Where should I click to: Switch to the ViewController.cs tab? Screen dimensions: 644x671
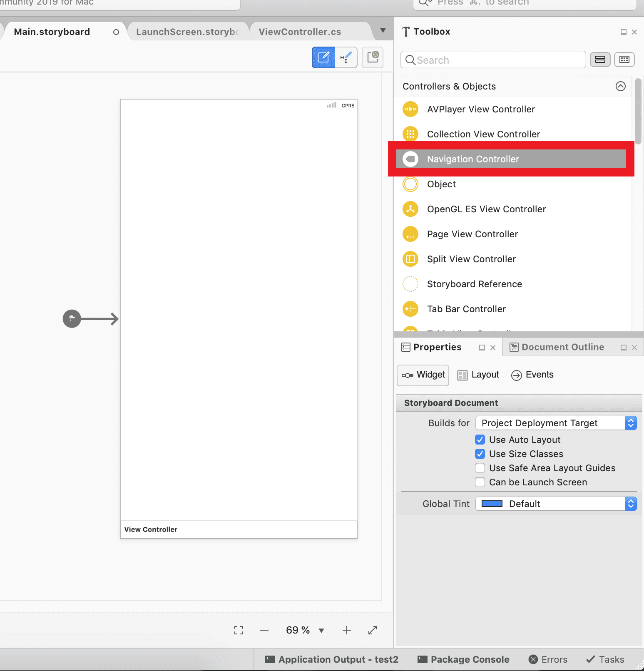pyautogui.click(x=300, y=32)
